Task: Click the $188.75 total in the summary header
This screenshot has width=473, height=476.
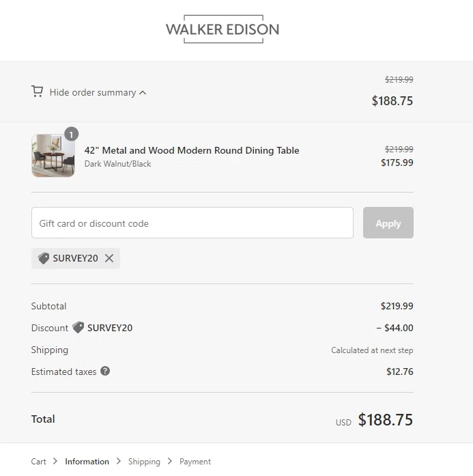Action: point(392,101)
